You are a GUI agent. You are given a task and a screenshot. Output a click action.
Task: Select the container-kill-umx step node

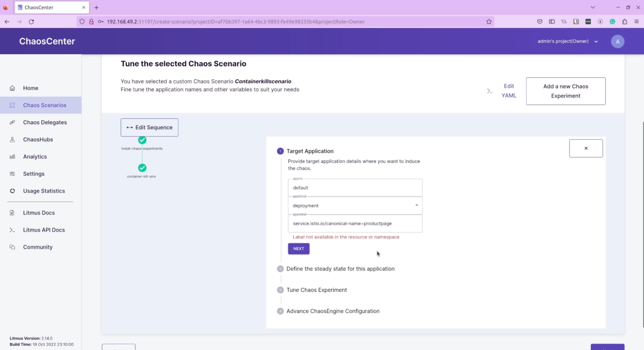142,168
